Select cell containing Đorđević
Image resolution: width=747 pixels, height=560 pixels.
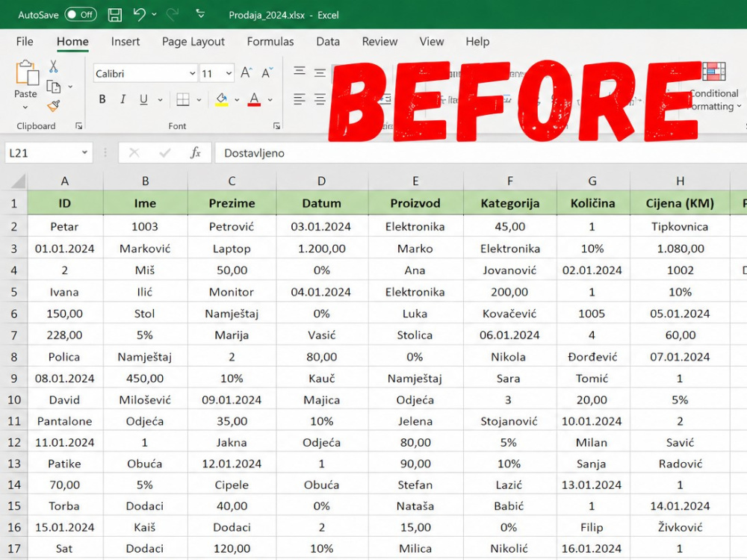(x=592, y=357)
